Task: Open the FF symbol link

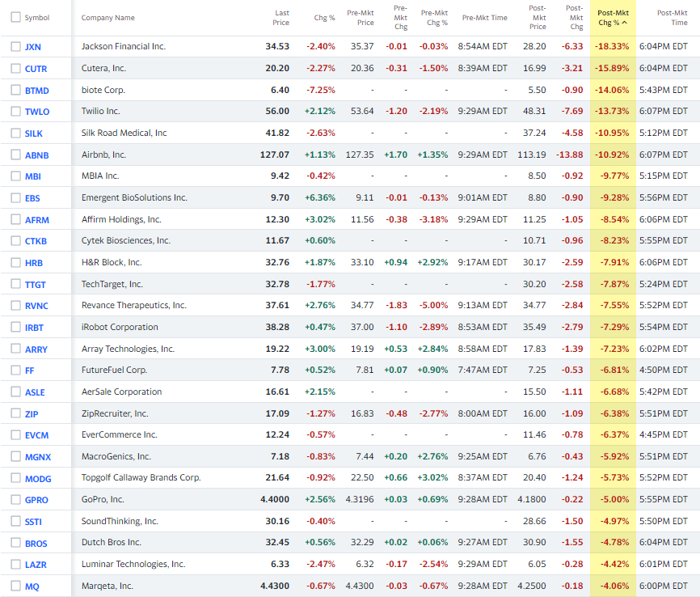Action: [x=29, y=370]
